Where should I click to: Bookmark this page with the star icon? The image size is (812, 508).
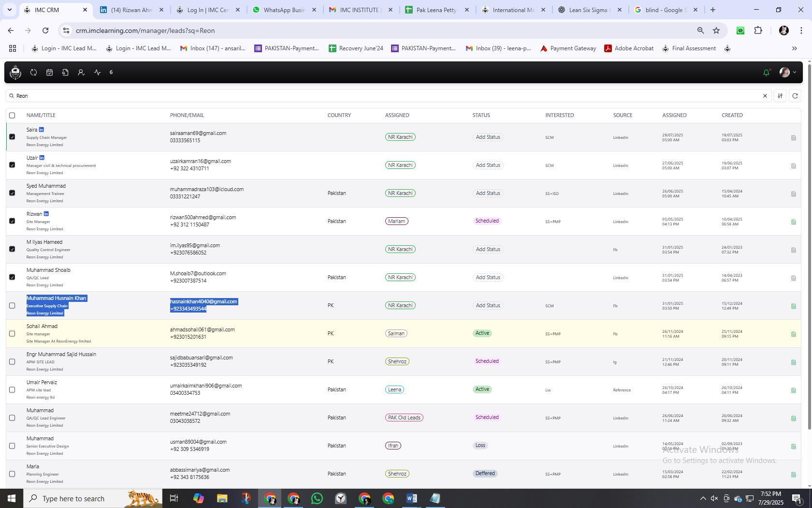click(x=716, y=30)
